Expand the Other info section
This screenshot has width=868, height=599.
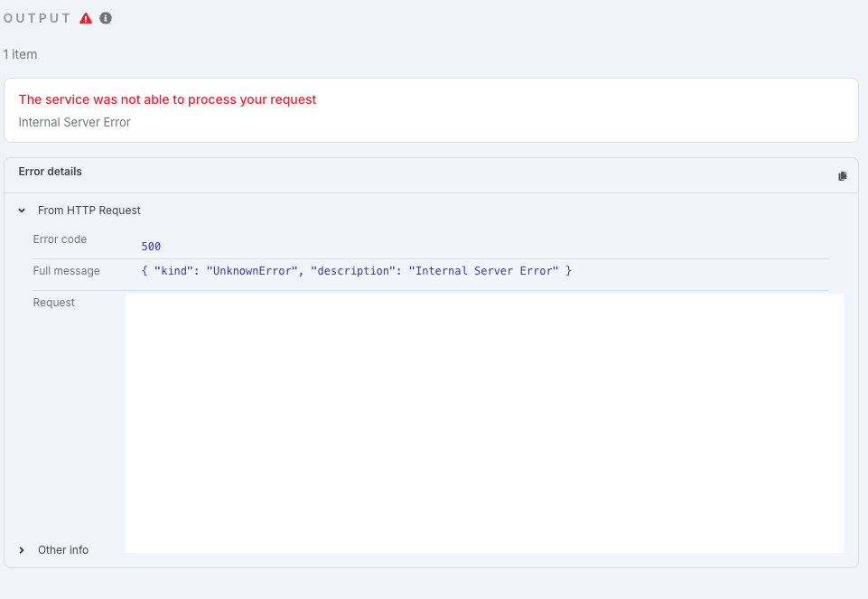click(23, 549)
